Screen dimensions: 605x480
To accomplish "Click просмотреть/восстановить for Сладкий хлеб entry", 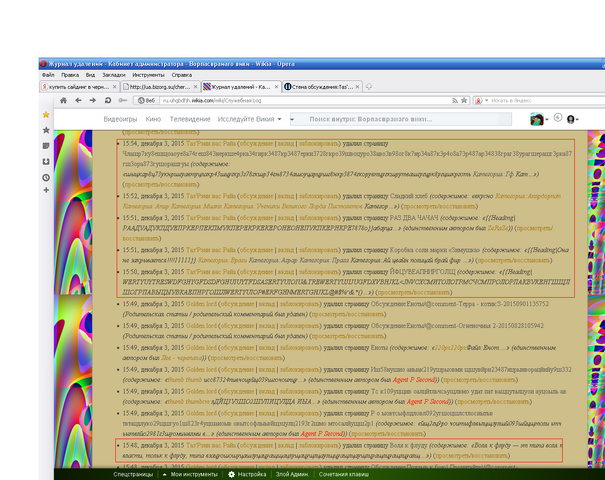I will click(x=439, y=206).
